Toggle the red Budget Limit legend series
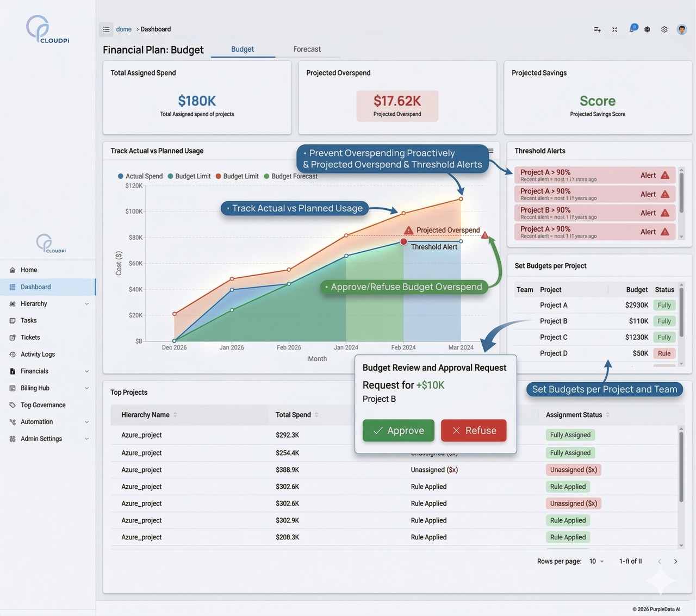This screenshot has height=616, width=696. point(237,176)
